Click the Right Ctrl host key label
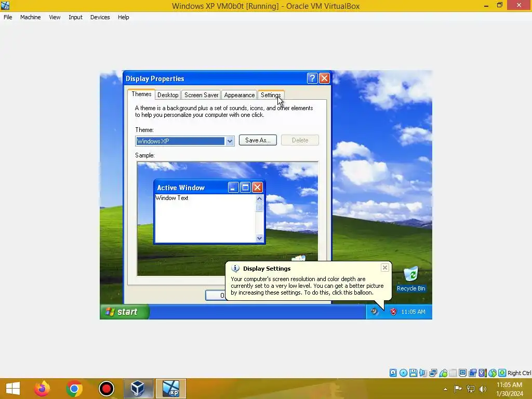This screenshot has width=532, height=399. (x=519, y=373)
